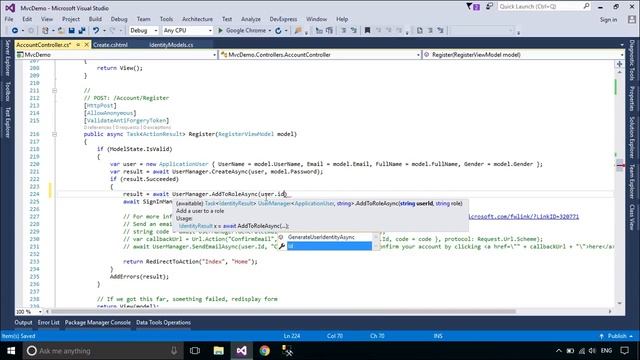
Task: Click the Browser Refresh icon in toolbar
Action: 278,31
